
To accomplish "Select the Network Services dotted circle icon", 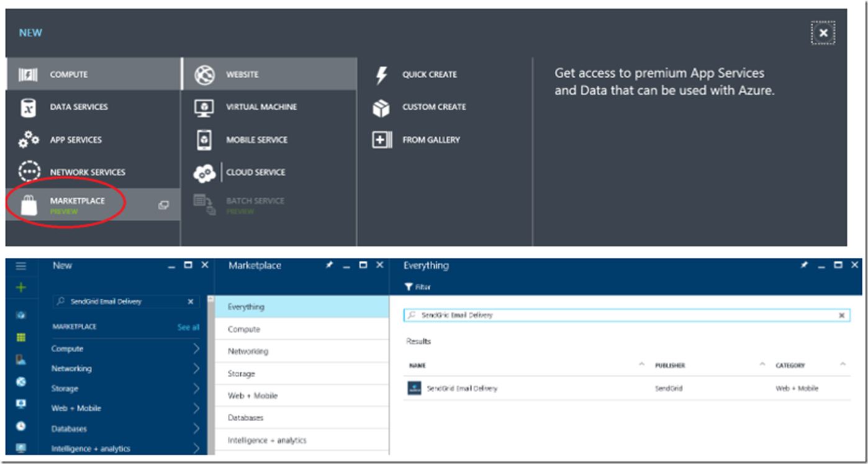I will (29, 172).
